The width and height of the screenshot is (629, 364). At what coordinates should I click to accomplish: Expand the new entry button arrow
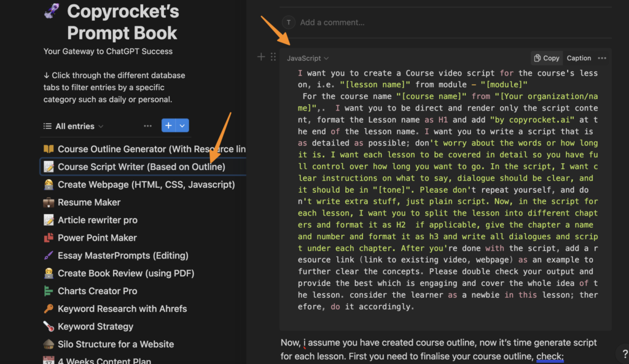182,126
